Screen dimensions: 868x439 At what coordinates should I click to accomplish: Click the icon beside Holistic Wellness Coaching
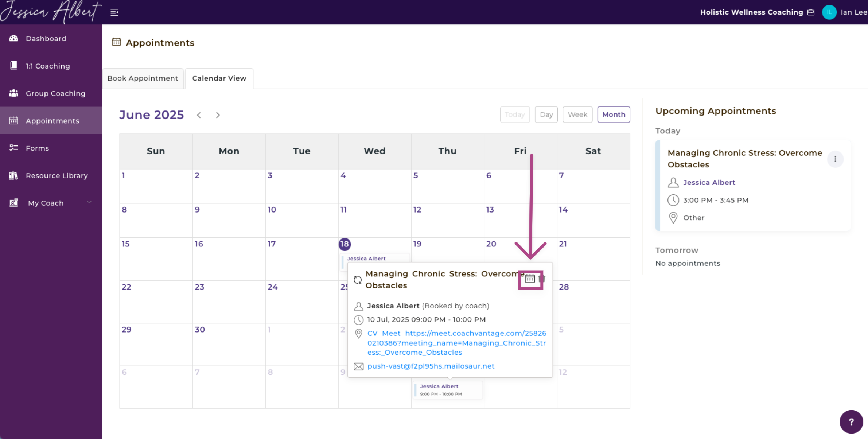[x=811, y=12]
